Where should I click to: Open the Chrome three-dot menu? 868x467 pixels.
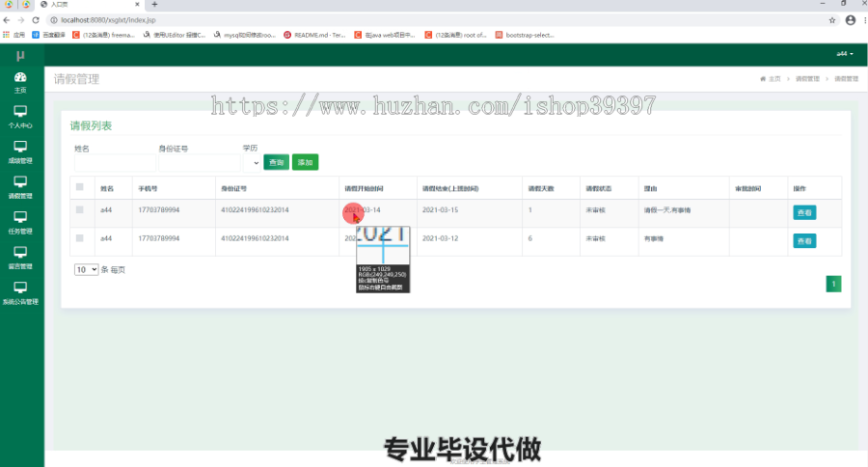[865, 20]
